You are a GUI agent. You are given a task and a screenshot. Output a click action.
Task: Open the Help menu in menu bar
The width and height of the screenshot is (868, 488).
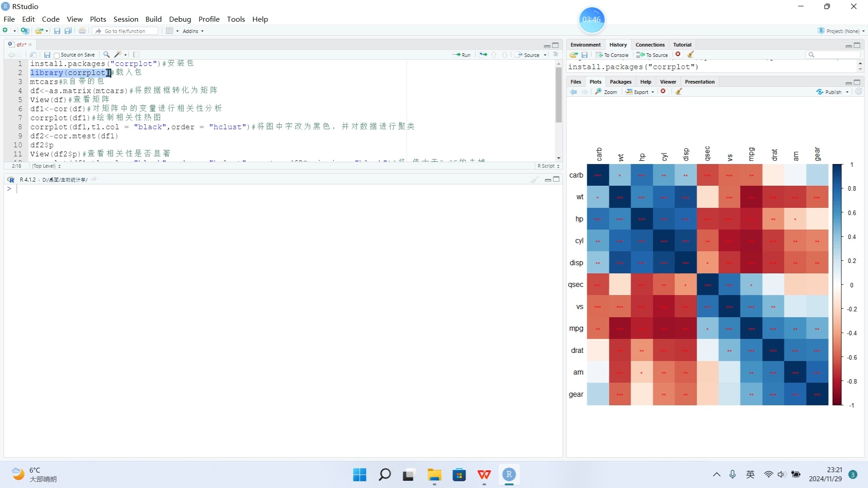[260, 19]
